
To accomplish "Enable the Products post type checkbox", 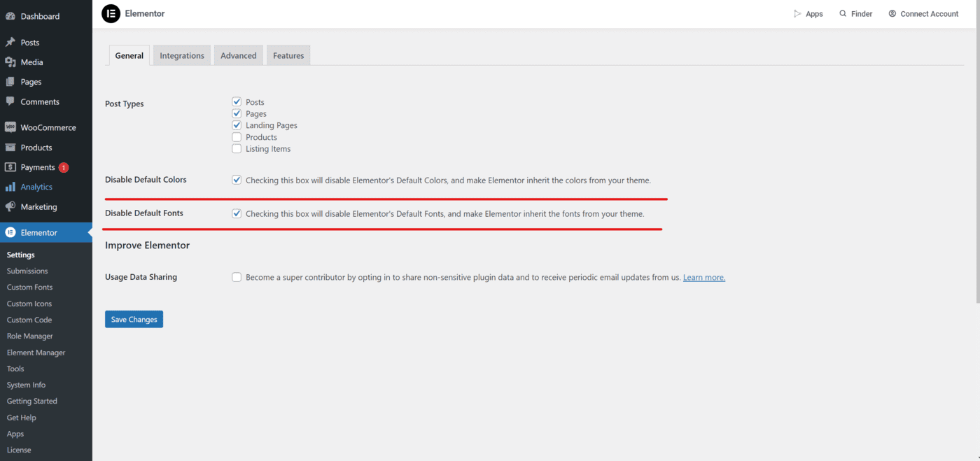I will pyautogui.click(x=237, y=137).
